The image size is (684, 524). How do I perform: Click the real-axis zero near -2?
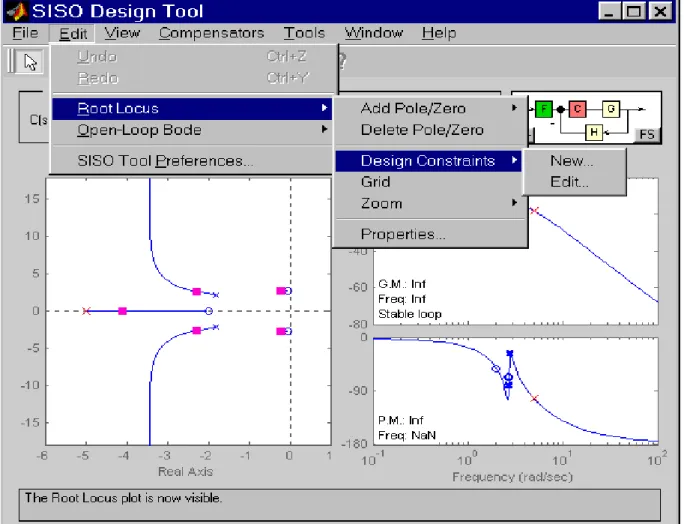coord(209,311)
